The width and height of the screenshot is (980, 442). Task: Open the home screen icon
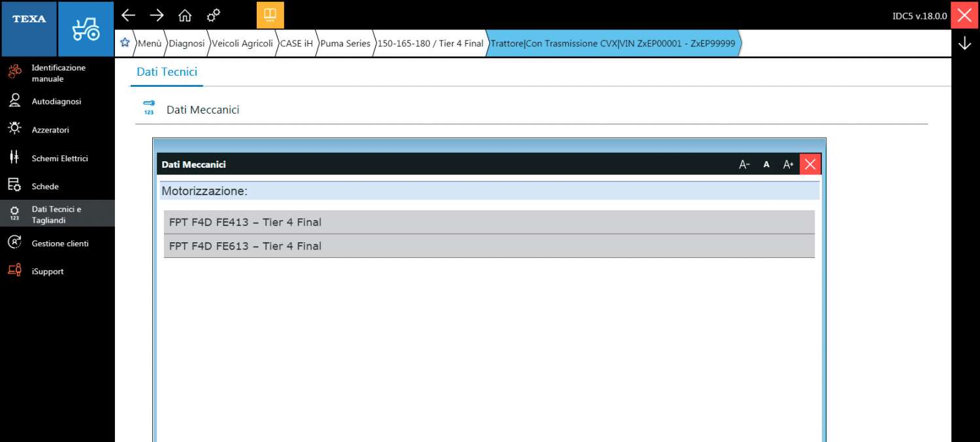[x=185, y=15]
